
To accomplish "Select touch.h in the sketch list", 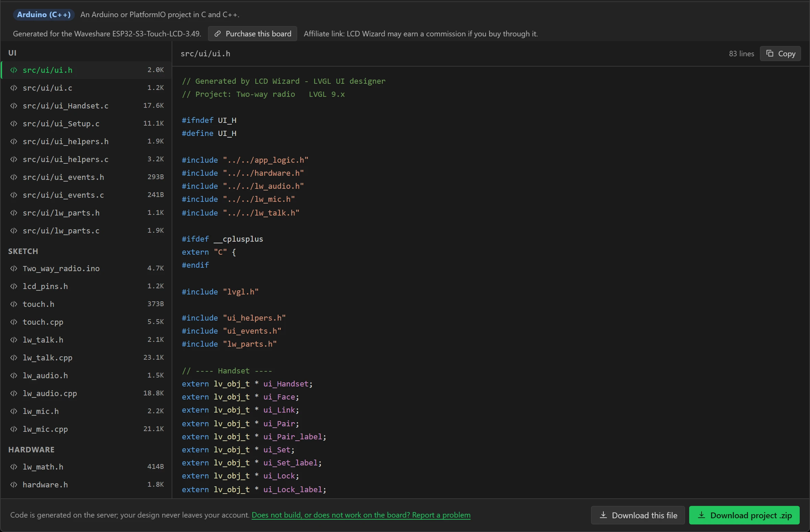I will 86,304.
